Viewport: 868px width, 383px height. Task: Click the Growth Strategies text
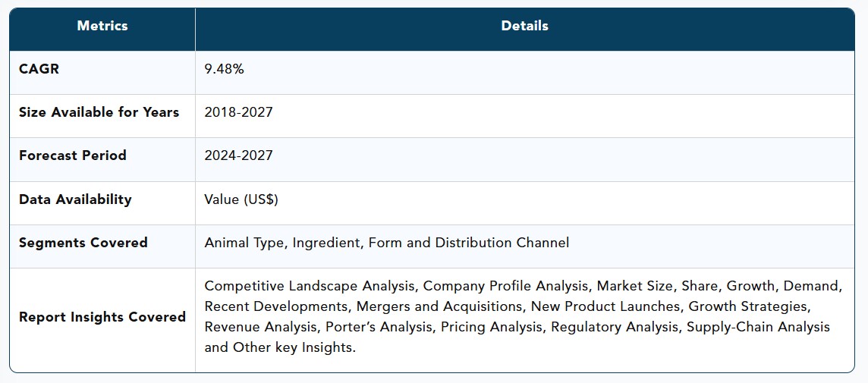pyautogui.click(x=749, y=306)
